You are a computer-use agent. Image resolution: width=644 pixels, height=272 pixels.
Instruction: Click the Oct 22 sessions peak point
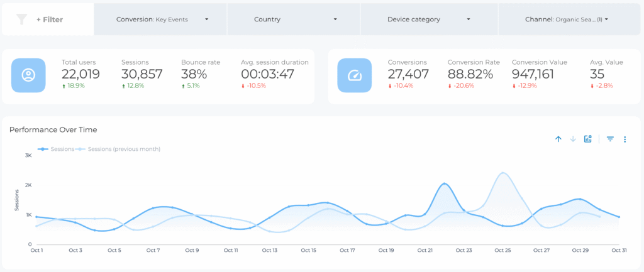tap(444, 183)
